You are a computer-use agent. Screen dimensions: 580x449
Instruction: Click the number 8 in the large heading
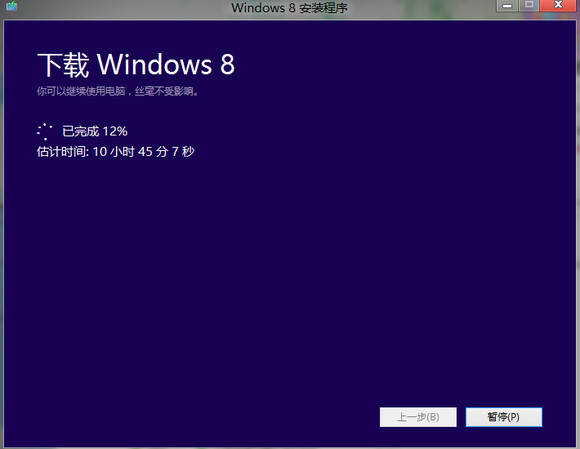(227, 65)
